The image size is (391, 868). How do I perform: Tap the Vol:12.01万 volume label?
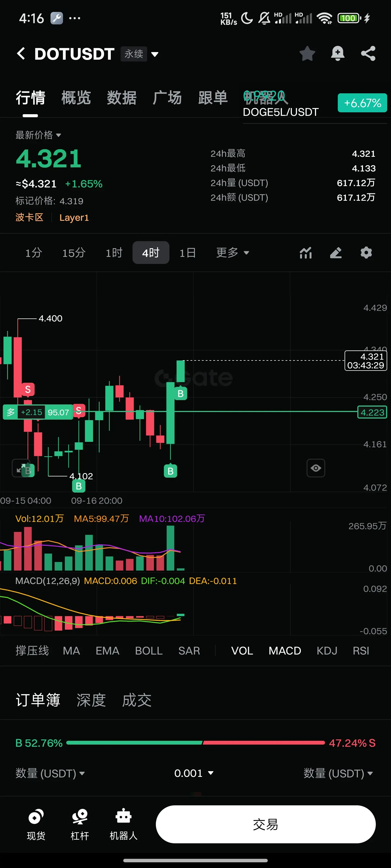pos(39,519)
